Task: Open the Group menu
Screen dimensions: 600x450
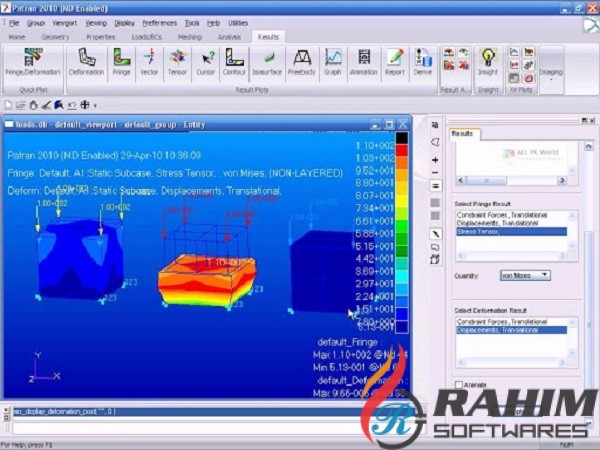Action: pos(36,23)
